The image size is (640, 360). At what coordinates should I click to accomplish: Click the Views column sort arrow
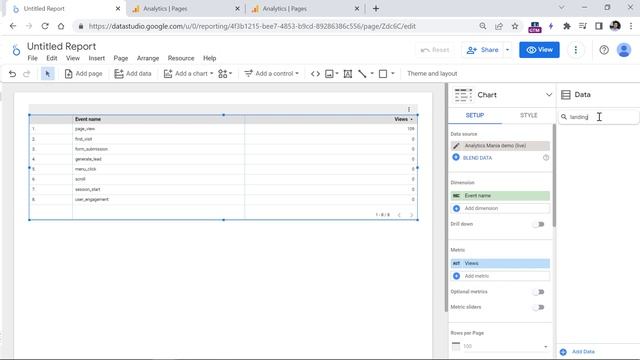[x=411, y=119]
